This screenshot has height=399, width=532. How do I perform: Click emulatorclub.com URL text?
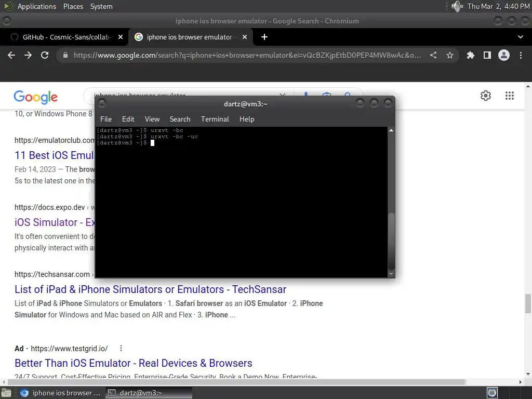54,140
